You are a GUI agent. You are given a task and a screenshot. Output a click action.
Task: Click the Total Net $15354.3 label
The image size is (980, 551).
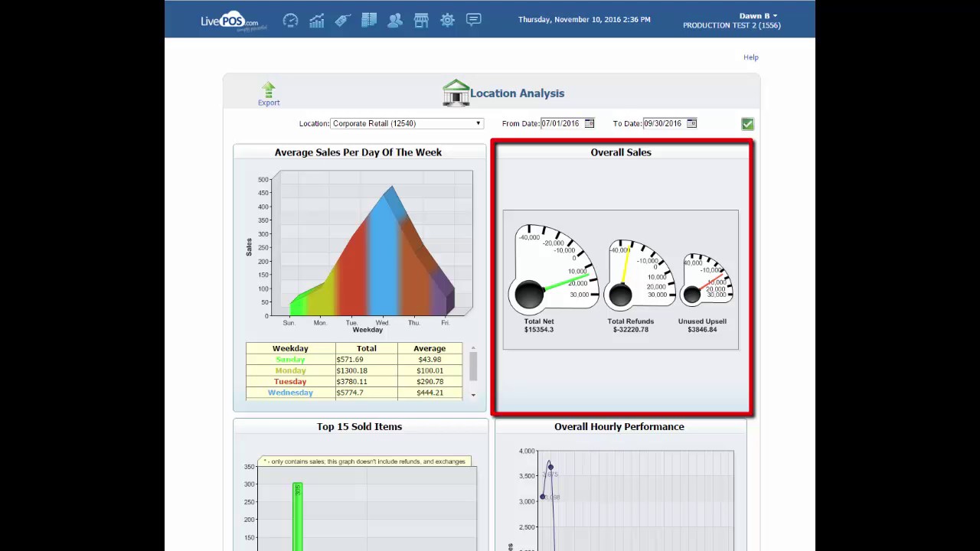539,326
